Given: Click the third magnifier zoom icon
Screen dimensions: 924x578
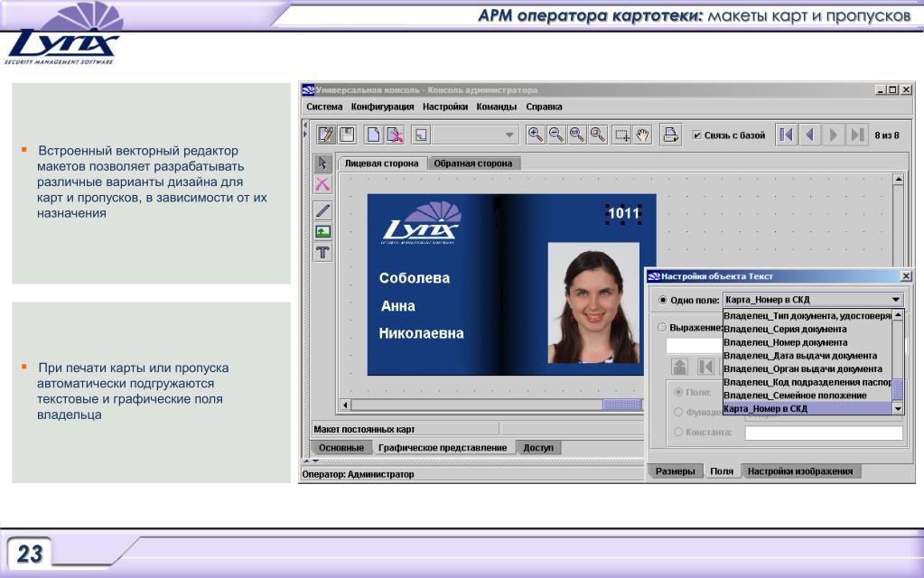Looking at the screenshot, I should 577,135.
